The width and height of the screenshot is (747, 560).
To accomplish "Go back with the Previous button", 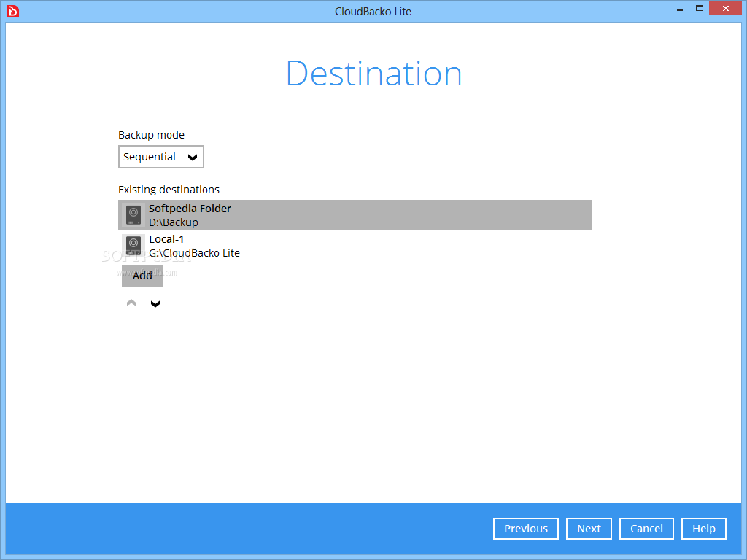I will click(526, 529).
